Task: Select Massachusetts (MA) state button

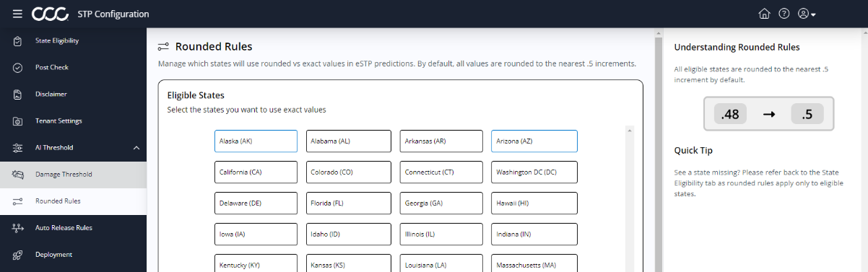Action: (x=534, y=263)
